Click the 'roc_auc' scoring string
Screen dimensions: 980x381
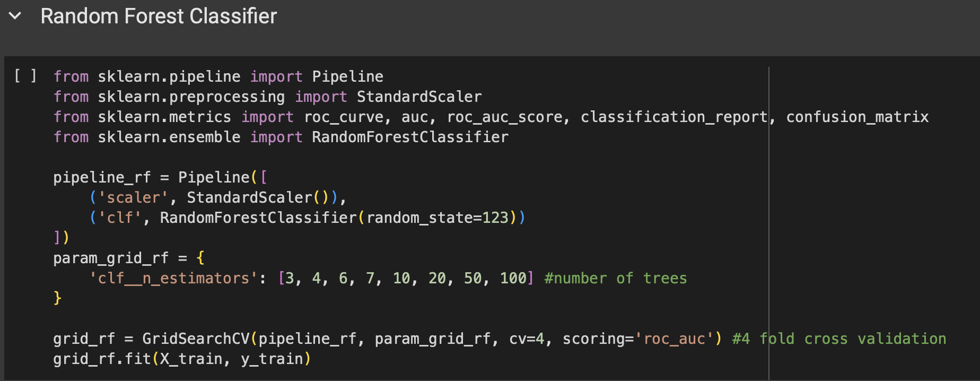673,339
